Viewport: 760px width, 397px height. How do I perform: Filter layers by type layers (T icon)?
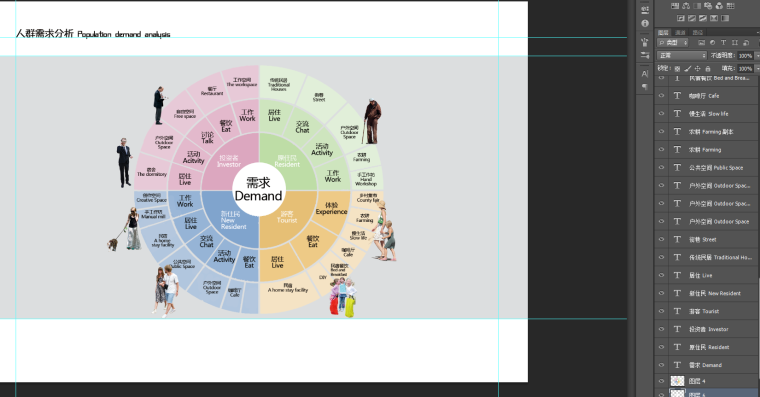pos(724,43)
